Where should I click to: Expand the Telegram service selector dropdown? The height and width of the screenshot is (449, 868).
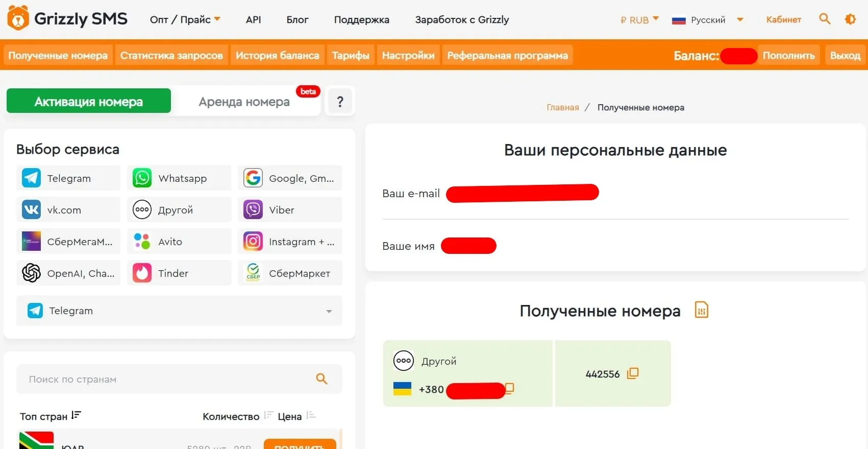click(x=179, y=311)
